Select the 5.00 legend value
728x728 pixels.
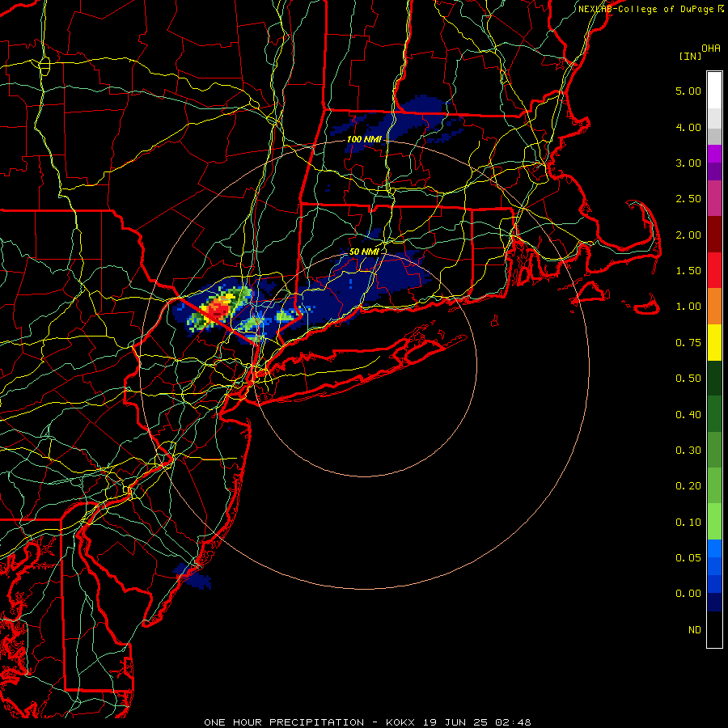[688, 91]
